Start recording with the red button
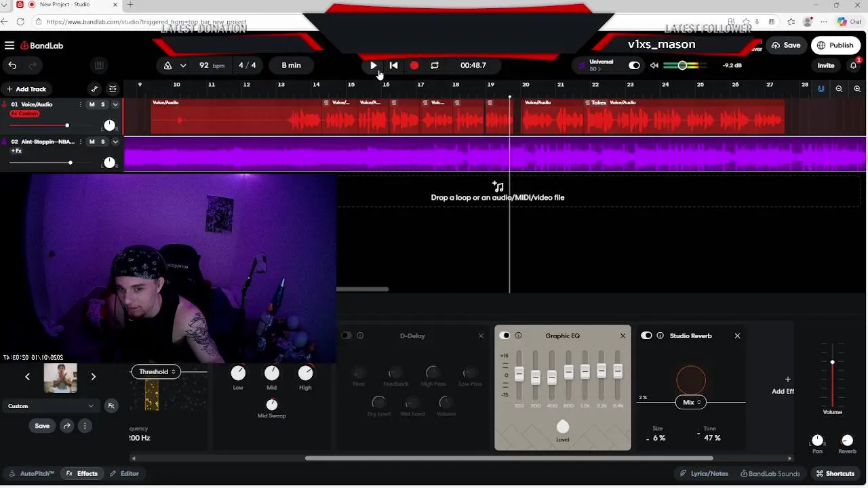The width and height of the screenshot is (868, 488). pos(414,65)
